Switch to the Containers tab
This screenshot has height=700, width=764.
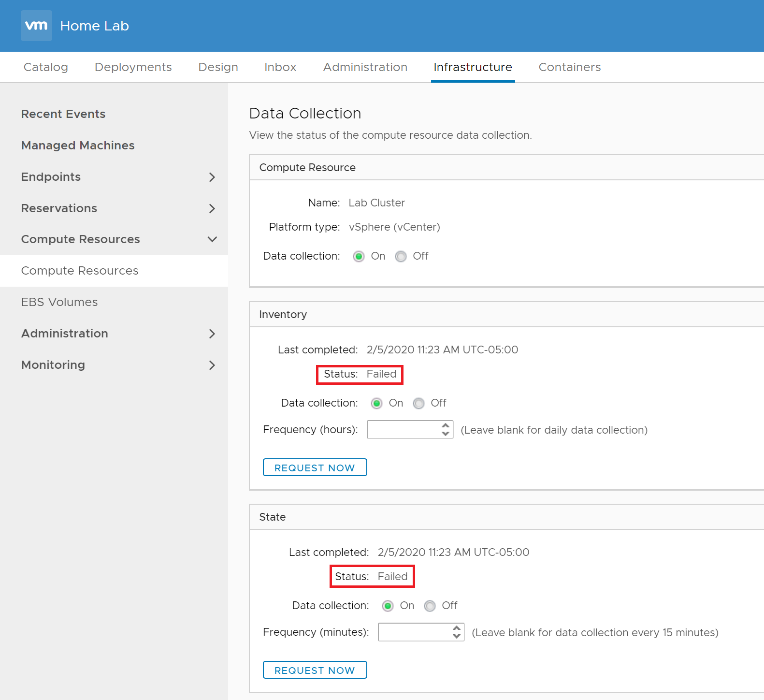click(569, 67)
